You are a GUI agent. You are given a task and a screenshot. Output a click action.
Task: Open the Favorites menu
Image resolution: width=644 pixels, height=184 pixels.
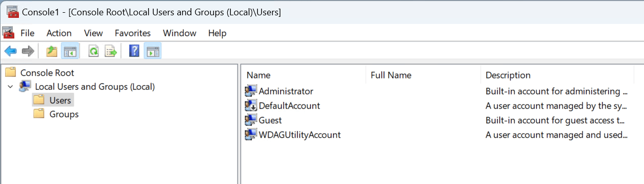point(133,33)
